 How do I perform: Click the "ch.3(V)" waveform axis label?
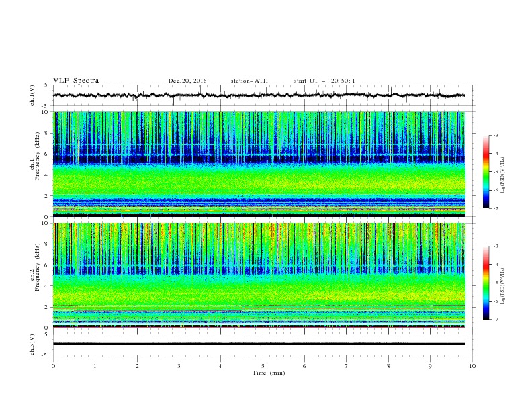tap(32, 345)
